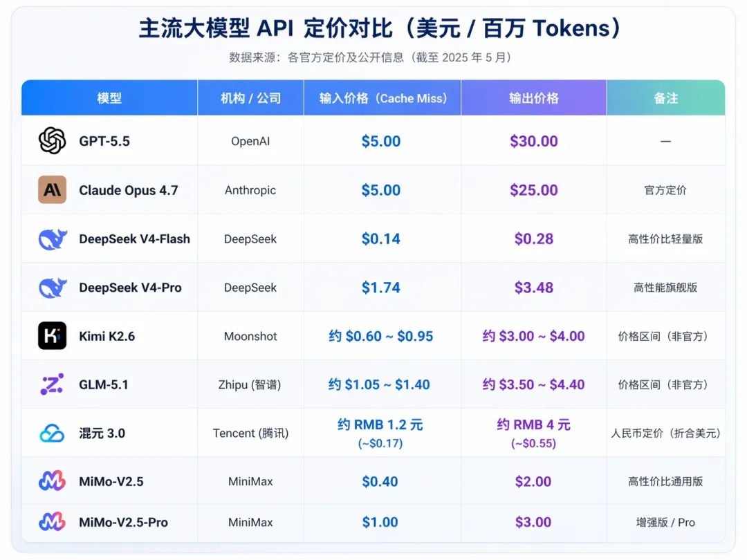Click the 官方定价 note
Screen dimensions: 747x560
tap(665, 191)
